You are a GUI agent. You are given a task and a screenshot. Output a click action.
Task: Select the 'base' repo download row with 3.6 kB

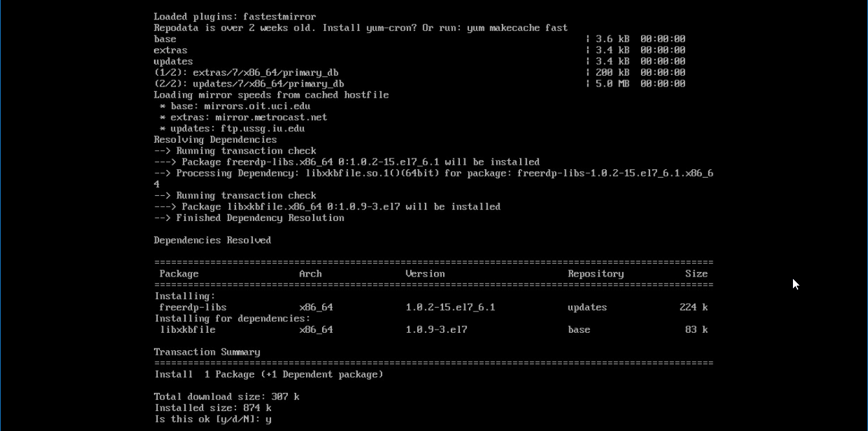[x=419, y=39]
